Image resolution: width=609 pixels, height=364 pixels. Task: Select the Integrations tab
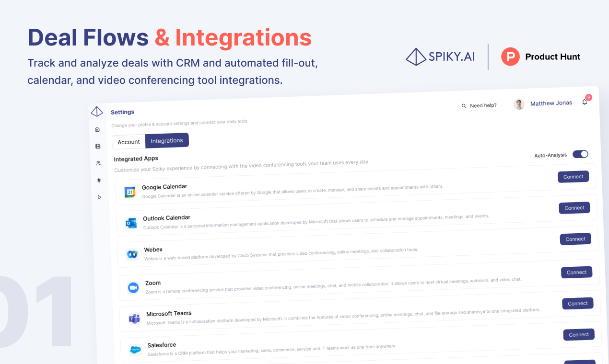click(167, 140)
